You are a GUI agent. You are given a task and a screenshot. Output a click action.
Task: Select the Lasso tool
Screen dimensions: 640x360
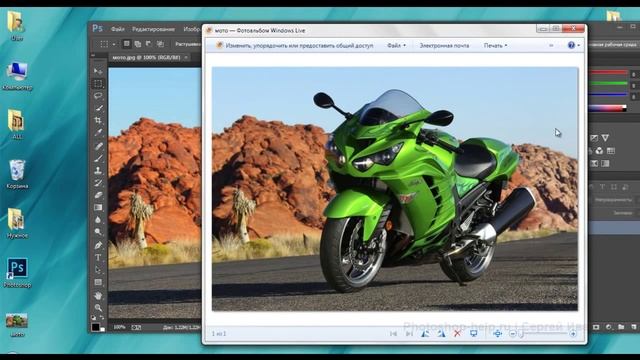[98, 96]
